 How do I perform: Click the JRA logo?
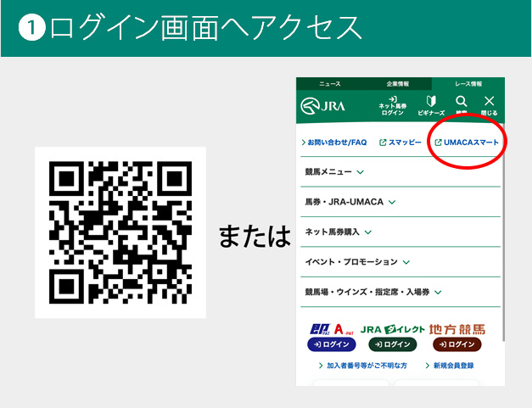coord(322,107)
